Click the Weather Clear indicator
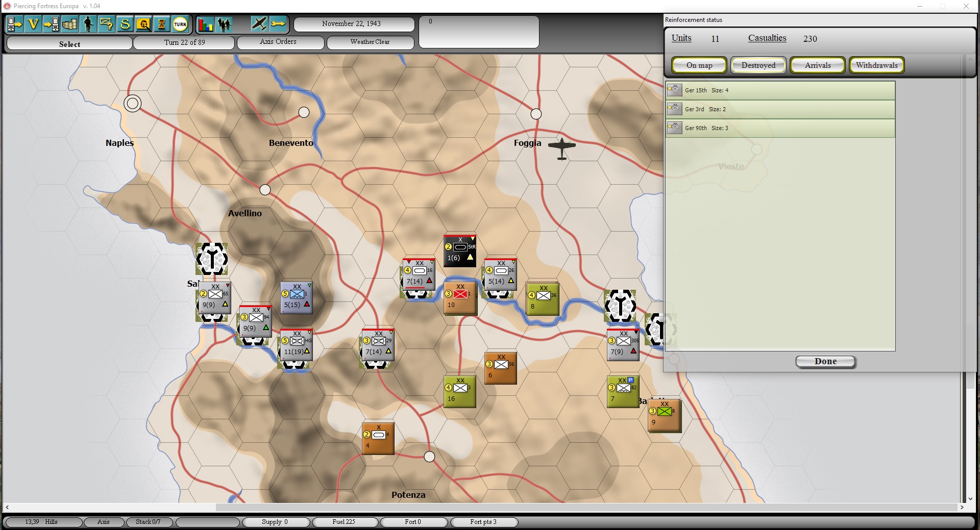This screenshot has height=530, width=980. pyautogui.click(x=370, y=42)
